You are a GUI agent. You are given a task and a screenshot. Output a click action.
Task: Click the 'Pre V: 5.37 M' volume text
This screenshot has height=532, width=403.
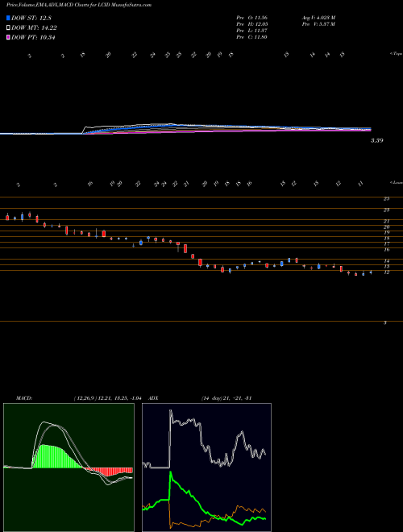pyautogui.click(x=318, y=24)
